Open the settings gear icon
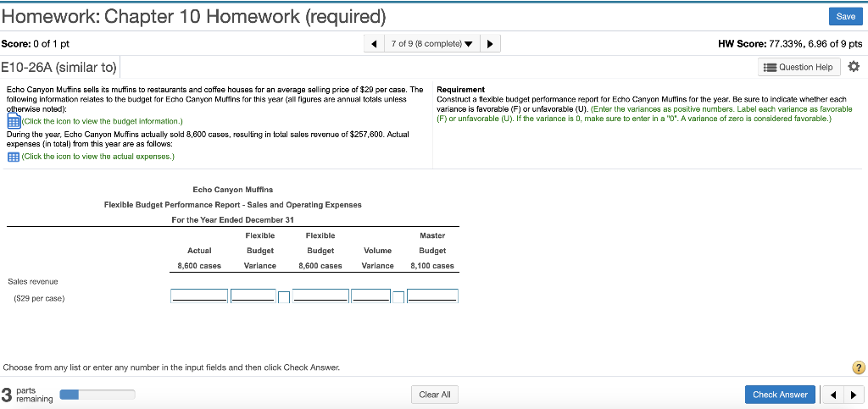 tap(854, 67)
